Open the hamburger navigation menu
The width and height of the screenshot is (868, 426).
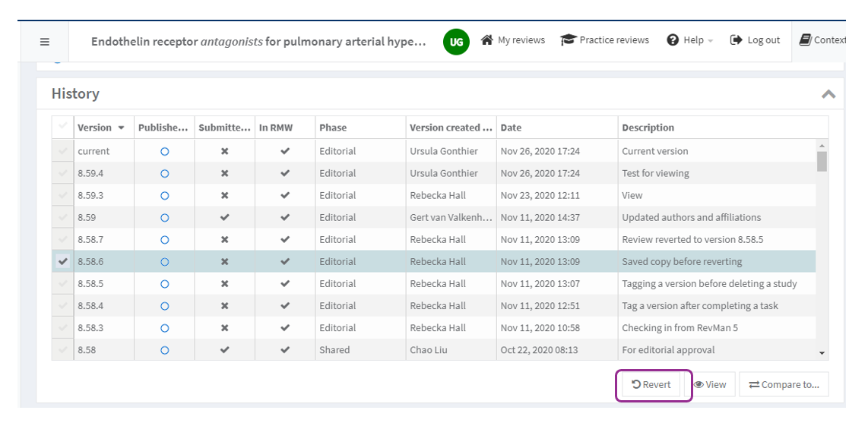pos(45,41)
